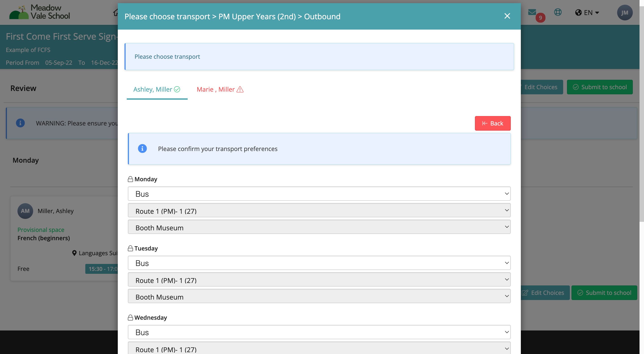The image size is (644, 354).
Task: Open Tuesday's Route 1 (PM)- 1 (27) dropdown
Action: (319, 279)
